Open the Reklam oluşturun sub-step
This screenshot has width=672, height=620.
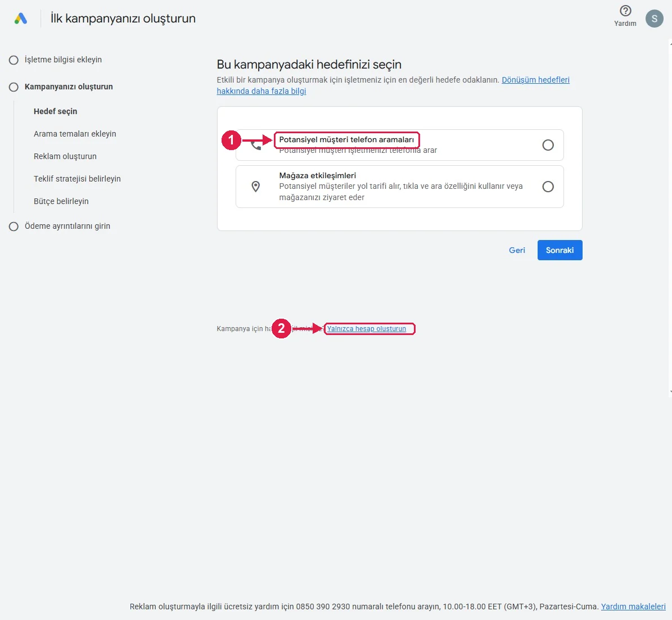(65, 156)
